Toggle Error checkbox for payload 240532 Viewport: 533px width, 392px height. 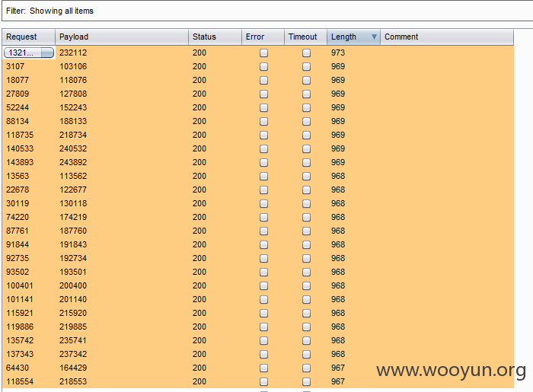(x=263, y=148)
